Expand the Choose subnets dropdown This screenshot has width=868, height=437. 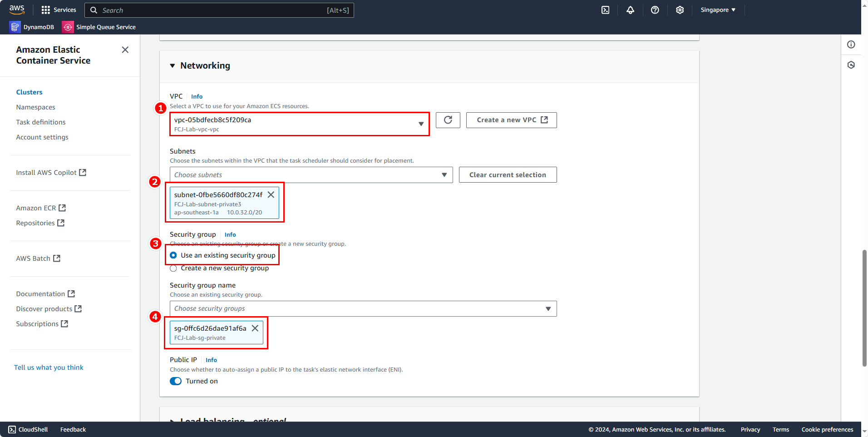(311, 175)
